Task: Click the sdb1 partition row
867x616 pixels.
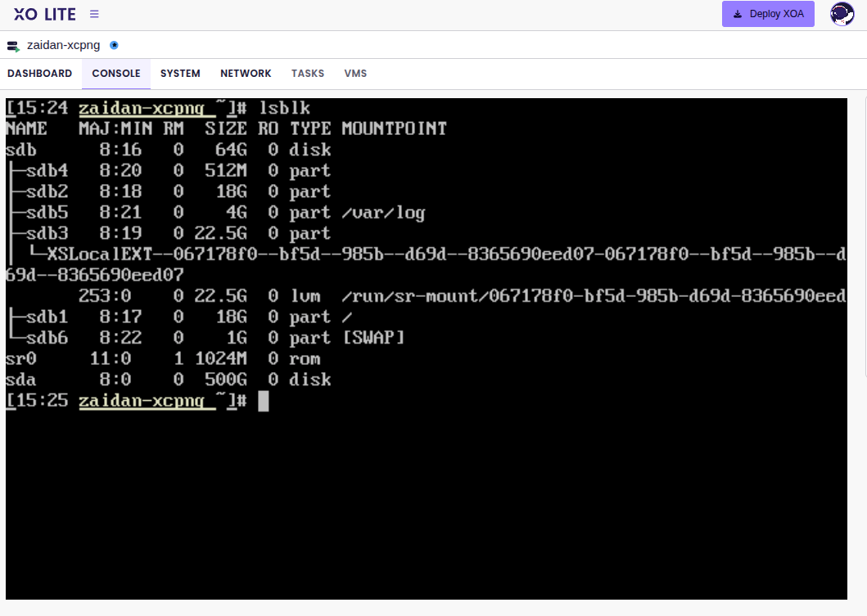Action: [x=179, y=317]
